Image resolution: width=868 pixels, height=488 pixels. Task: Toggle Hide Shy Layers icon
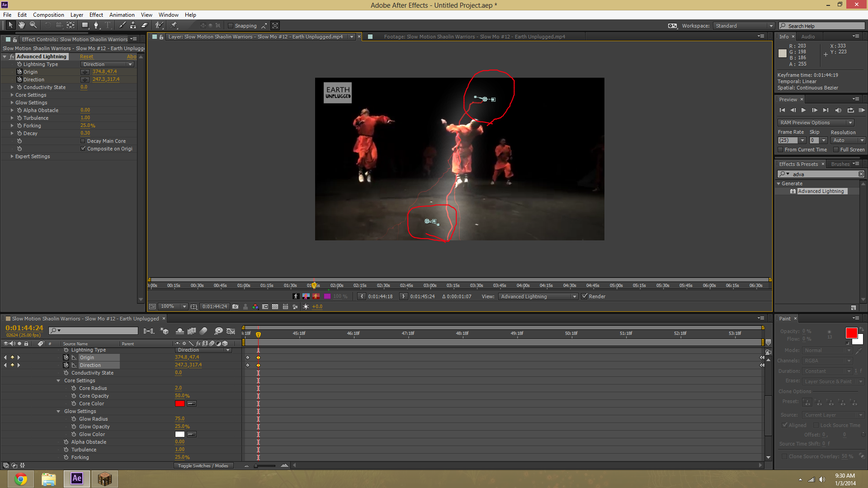[180, 331]
